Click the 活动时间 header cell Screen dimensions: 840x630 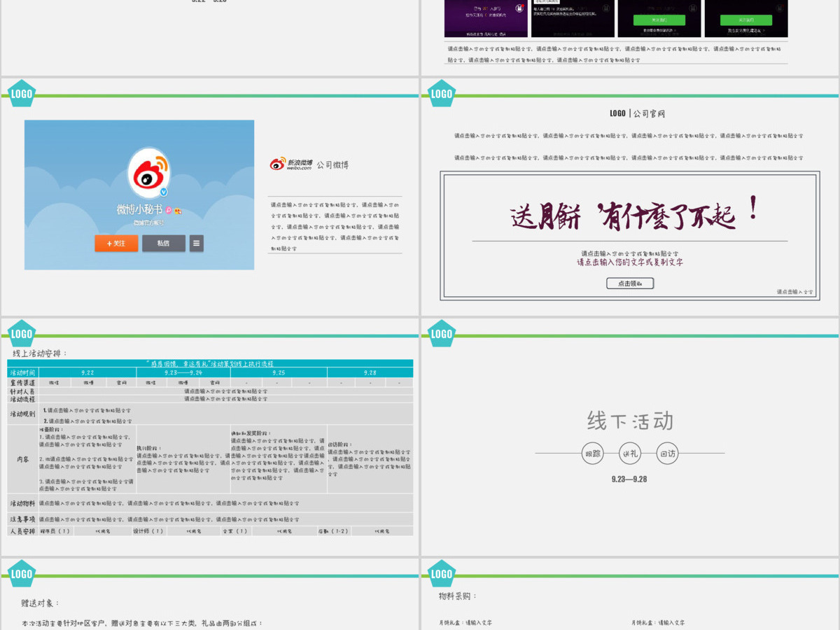point(23,373)
